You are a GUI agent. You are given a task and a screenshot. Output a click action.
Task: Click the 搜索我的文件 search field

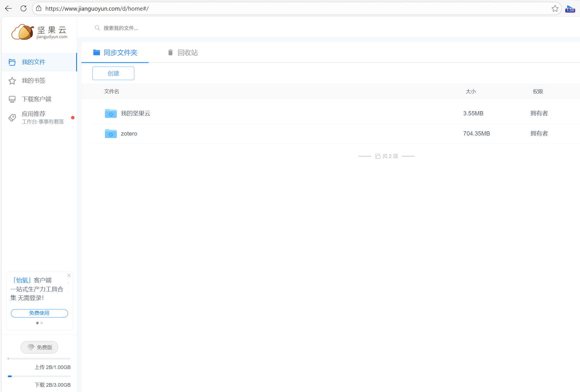click(x=120, y=28)
